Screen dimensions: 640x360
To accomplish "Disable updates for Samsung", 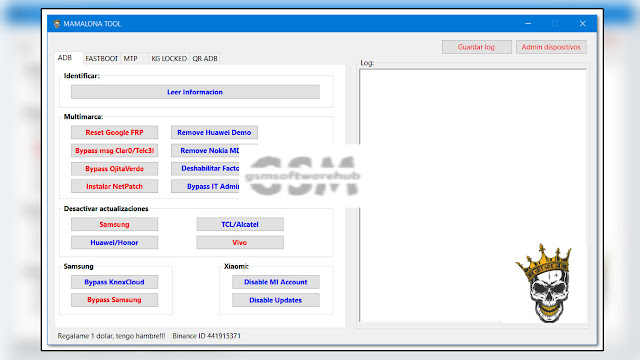I will coord(114,224).
